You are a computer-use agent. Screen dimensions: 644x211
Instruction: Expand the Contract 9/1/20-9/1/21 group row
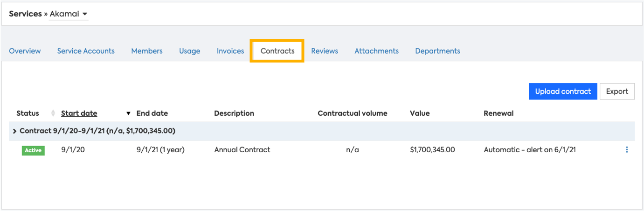click(x=15, y=131)
